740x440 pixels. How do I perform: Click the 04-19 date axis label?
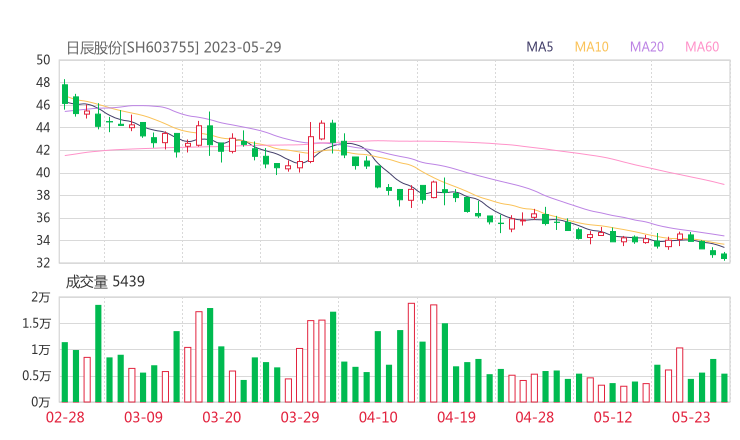(456, 417)
